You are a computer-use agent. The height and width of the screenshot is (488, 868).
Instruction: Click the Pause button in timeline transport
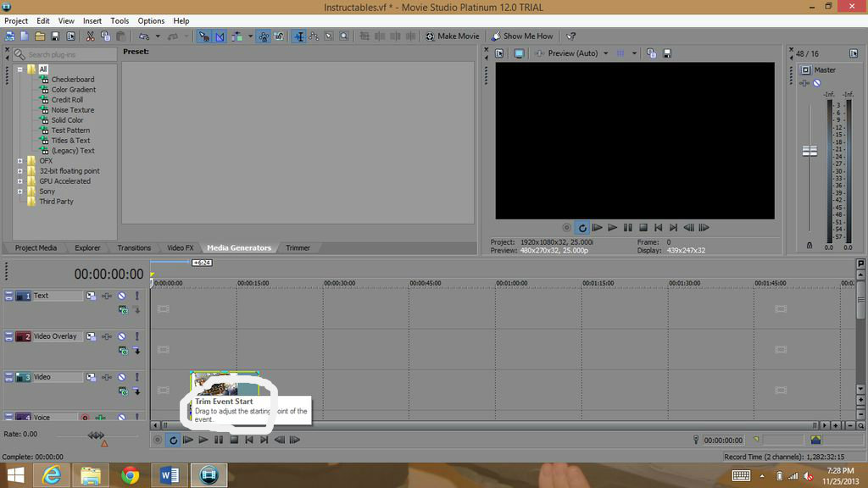pos(219,440)
